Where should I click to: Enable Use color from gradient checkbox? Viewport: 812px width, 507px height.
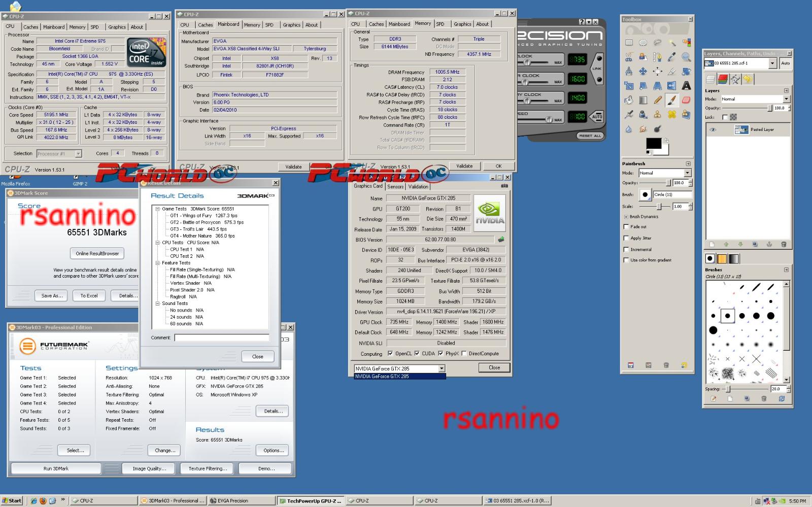[626, 260]
